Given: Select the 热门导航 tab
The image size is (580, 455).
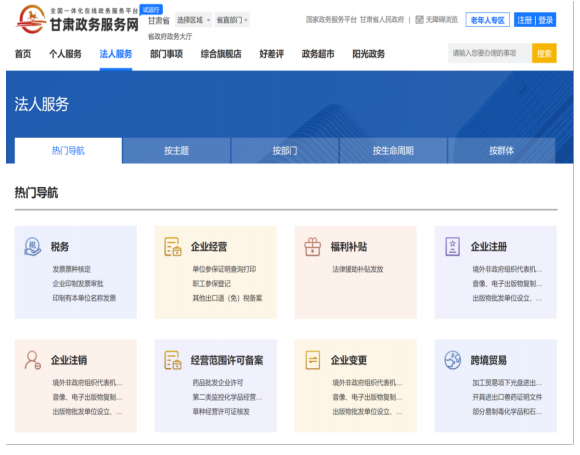Looking at the screenshot, I should (68, 151).
